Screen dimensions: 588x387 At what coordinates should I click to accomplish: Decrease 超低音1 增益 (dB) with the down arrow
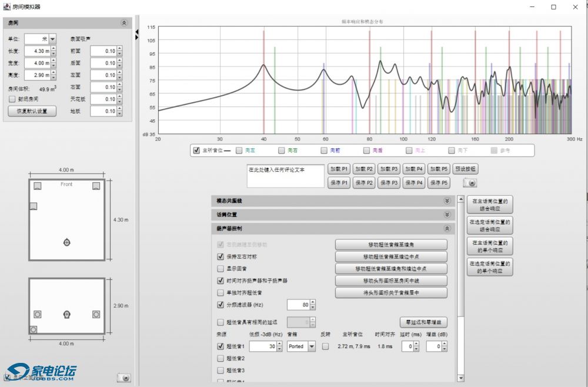coord(445,349)
